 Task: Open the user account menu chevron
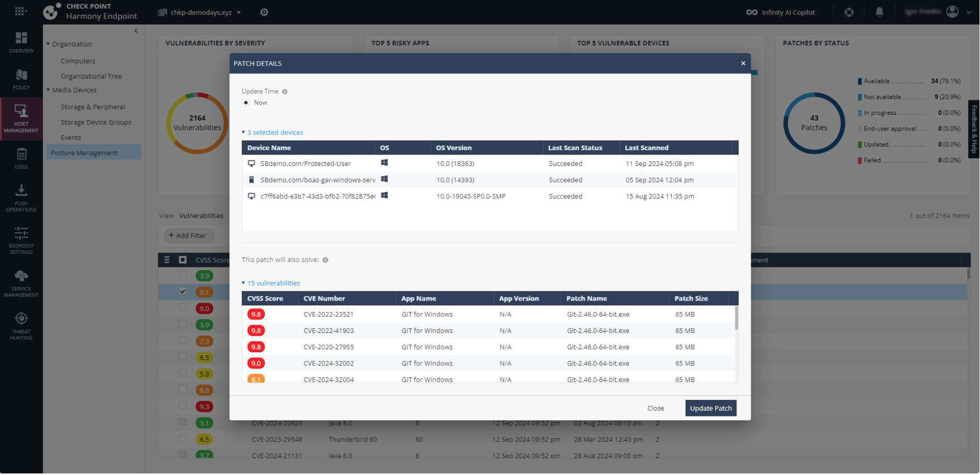[969, 12]
